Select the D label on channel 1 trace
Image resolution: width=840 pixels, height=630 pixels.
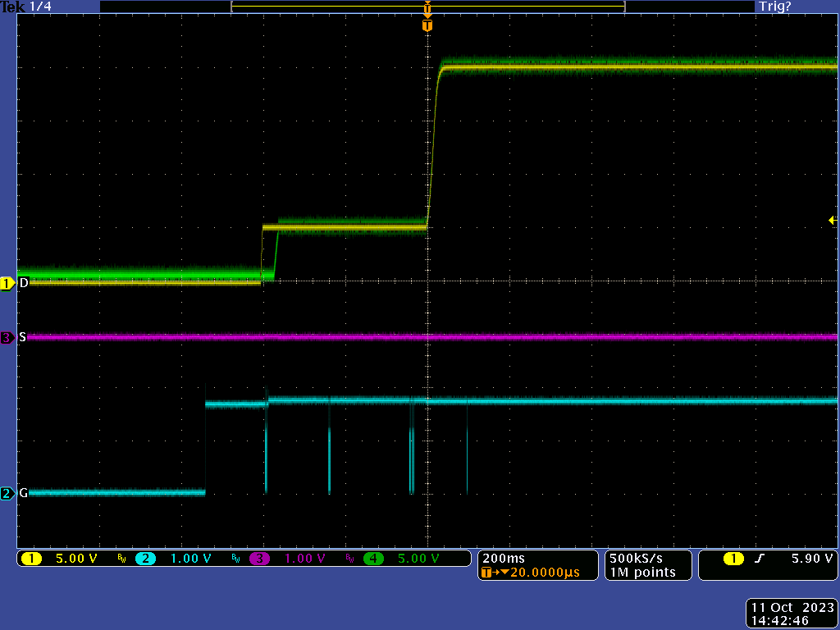(22, 282)
